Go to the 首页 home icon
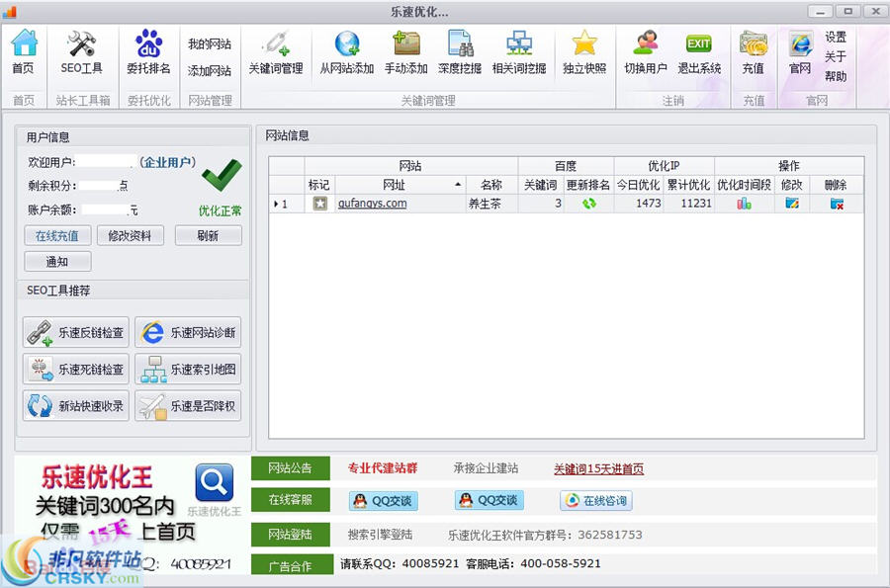890x588 pixels. coord(25,43)
